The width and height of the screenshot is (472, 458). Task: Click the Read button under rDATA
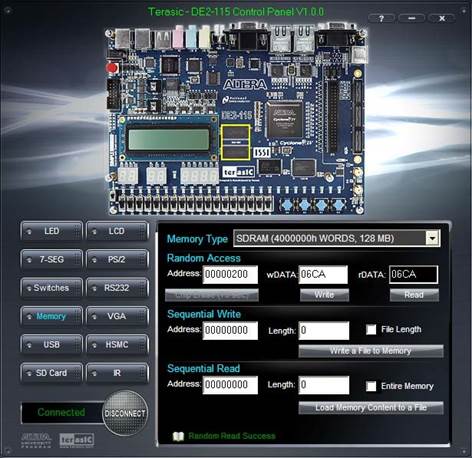414,295
